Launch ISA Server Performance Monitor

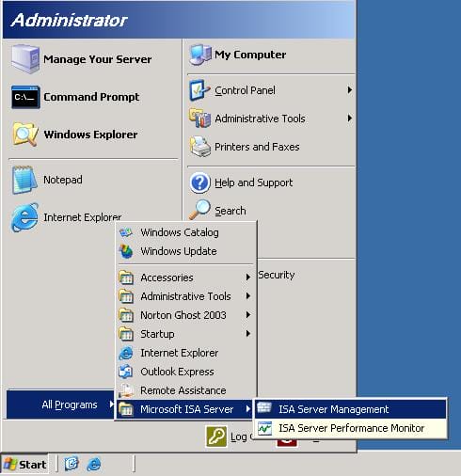point(350,428)
